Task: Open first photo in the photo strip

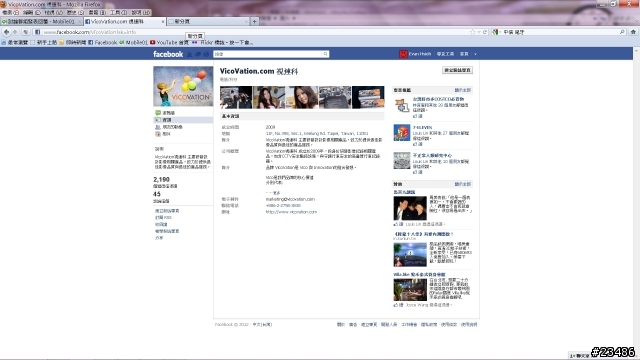Action: click(236, 97)
